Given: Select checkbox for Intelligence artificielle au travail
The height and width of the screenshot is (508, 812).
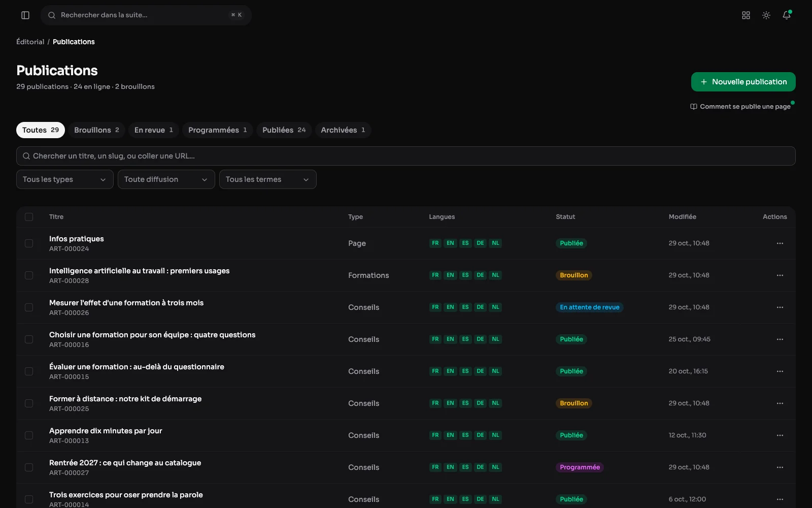Looking at the screenshot, I should 29,275.
